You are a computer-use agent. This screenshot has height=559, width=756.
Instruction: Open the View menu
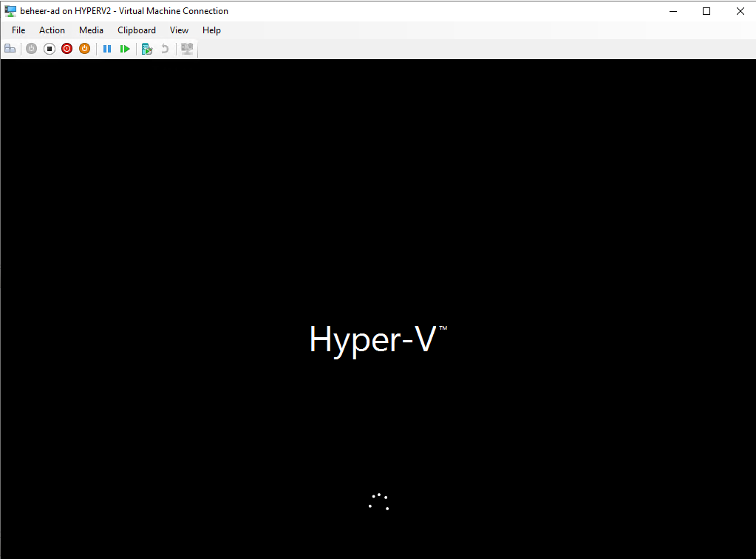[x=179, y=30]
